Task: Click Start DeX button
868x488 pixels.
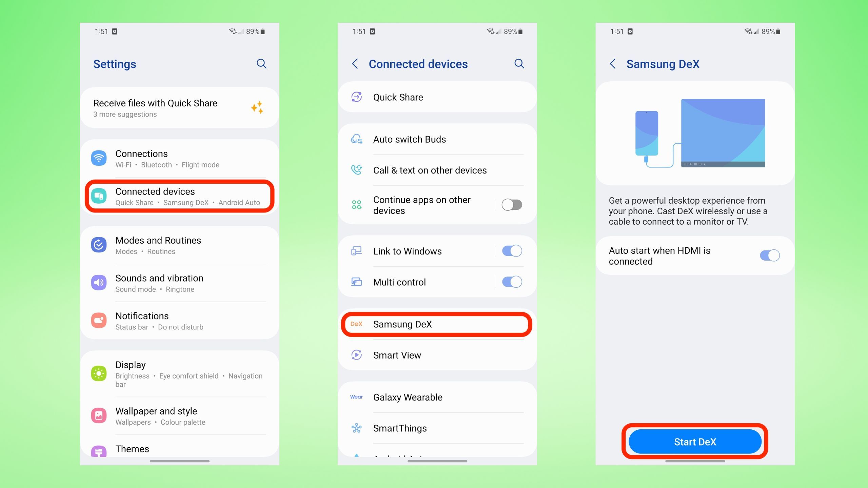Action: pyautogui.click(x=694, y=441)
